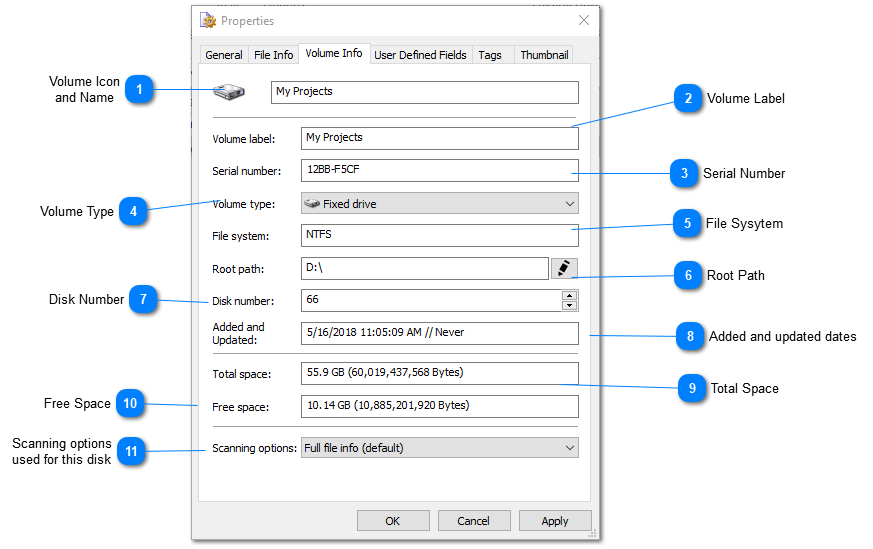
Task: Switch to the General tab
Action: click(223, 55)
